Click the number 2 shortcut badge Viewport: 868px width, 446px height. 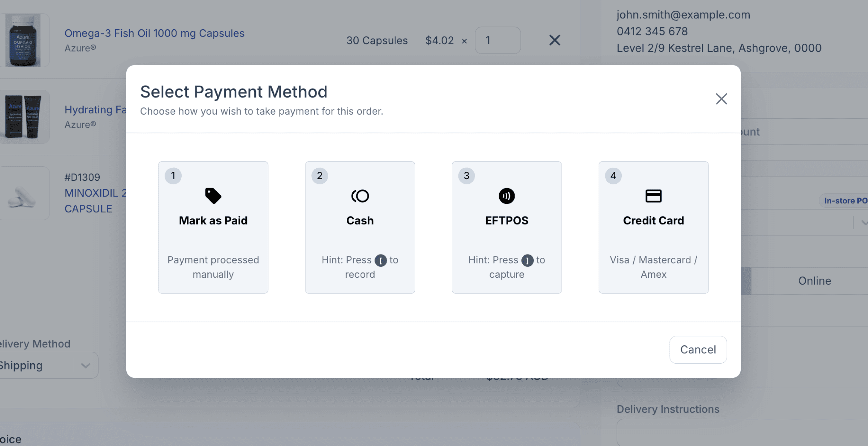click(320, 176)
